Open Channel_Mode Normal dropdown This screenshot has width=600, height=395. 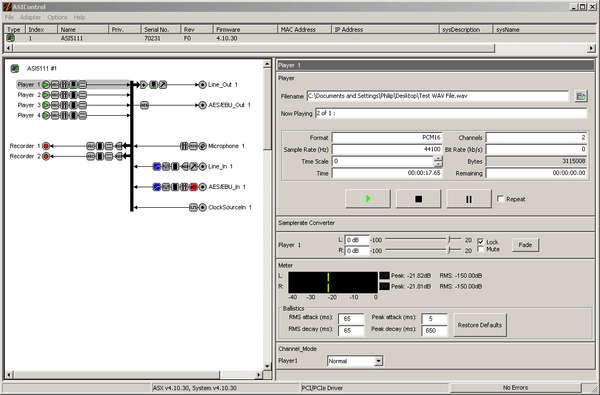point(378,361)
